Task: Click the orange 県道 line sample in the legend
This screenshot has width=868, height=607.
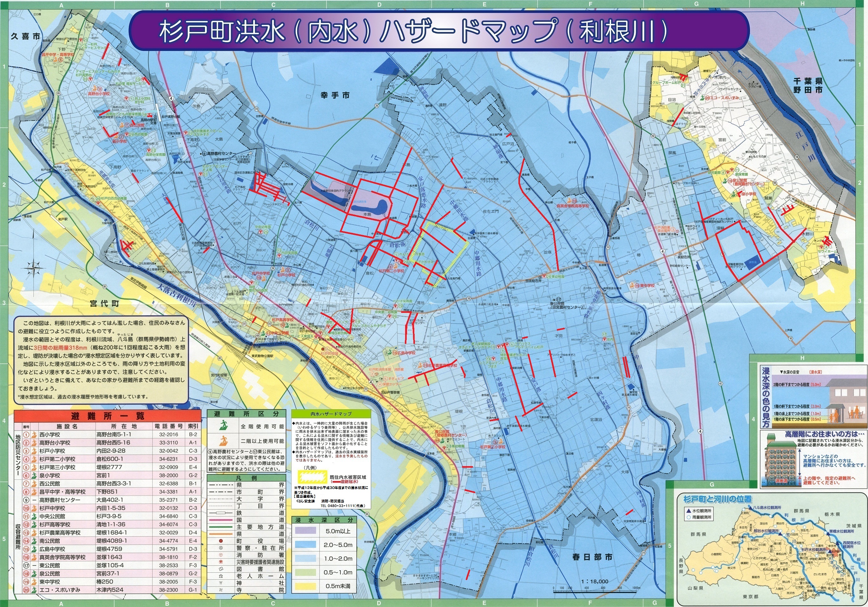Action: pyautogui.click(x=221, y=534)
